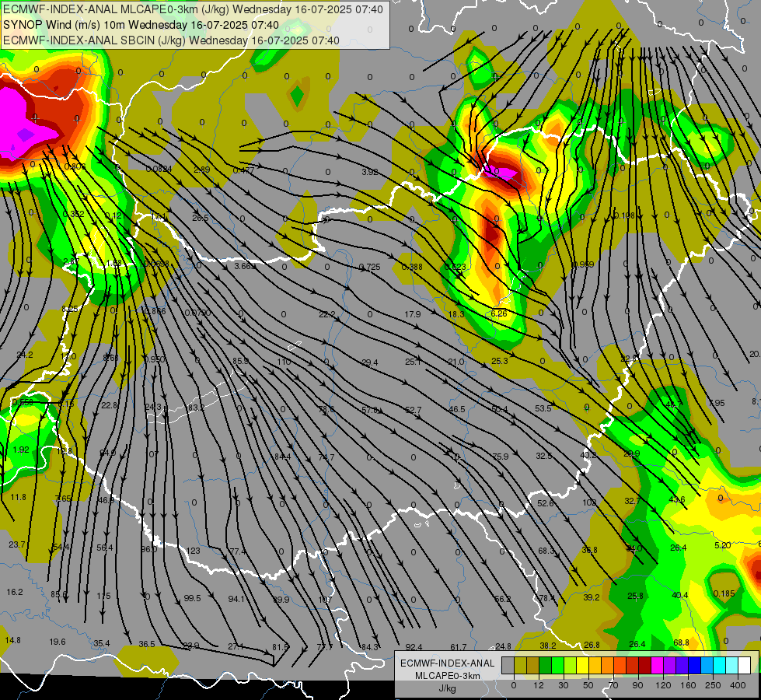The image size is (761, 700).
Task: Click the 94.1 value on the map
Action: [x=236, y=599]
